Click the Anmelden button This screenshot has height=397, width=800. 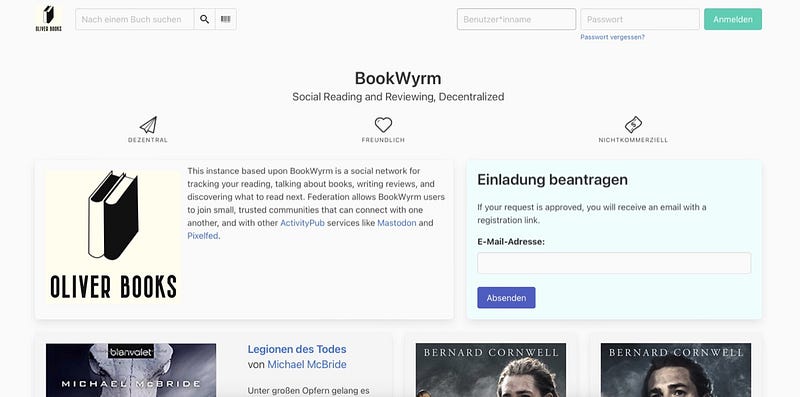tap(733, 19)
